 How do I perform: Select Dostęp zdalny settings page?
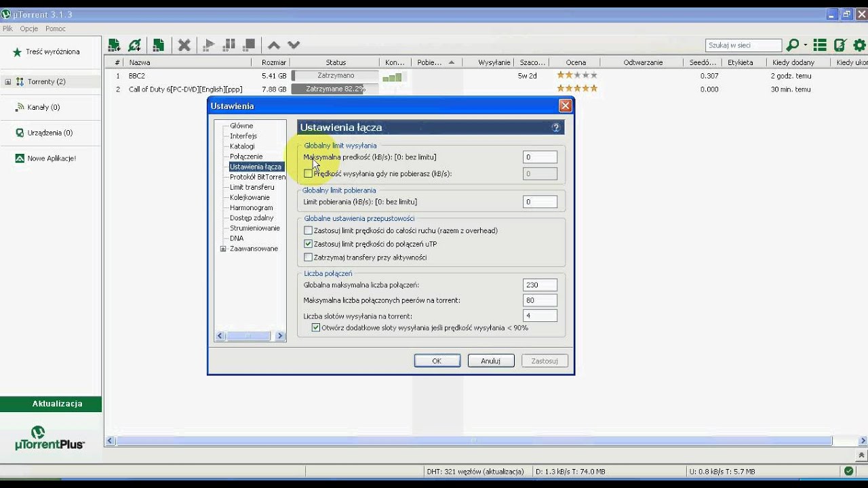tap(252, 218)
